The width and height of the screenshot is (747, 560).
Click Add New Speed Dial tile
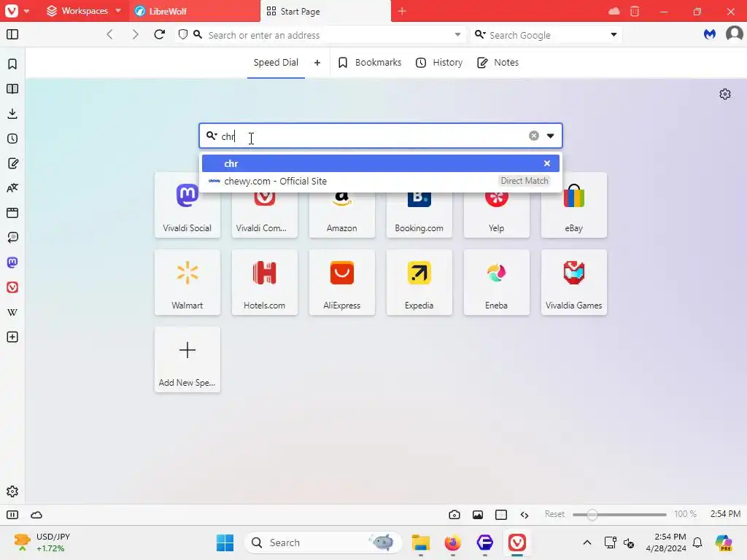187,359
